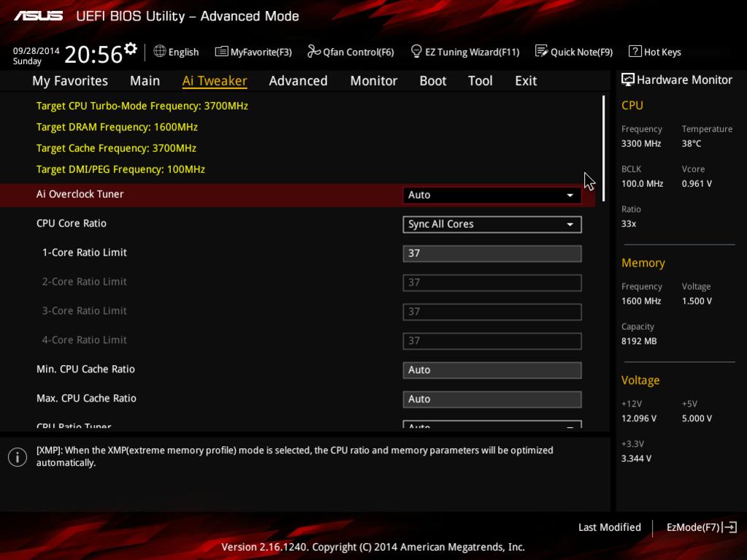Select the Ai Overclock Tuner label
The image size is (747, 560).
pyautogui.click(x=80, y=194)
